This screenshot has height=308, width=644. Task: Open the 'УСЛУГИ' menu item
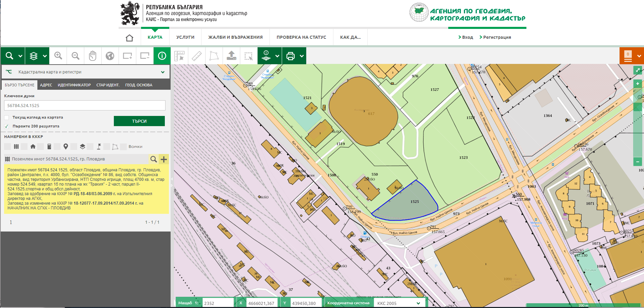pos(185,37)
